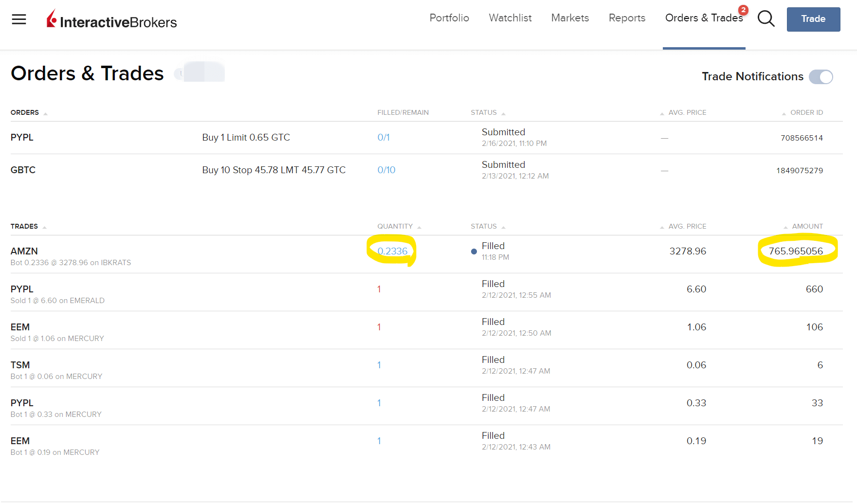Click the red notification badge

[743, 10]
